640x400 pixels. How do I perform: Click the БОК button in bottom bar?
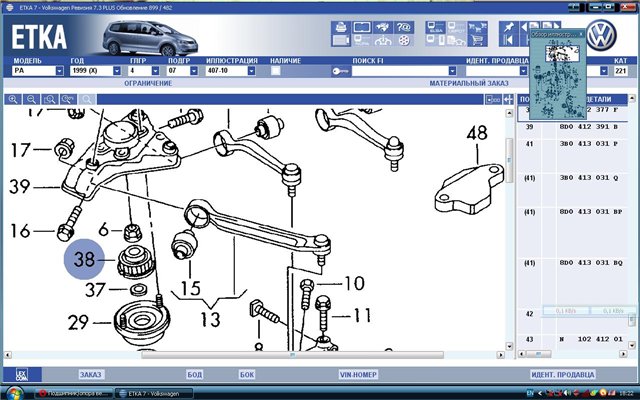(247, 374)
